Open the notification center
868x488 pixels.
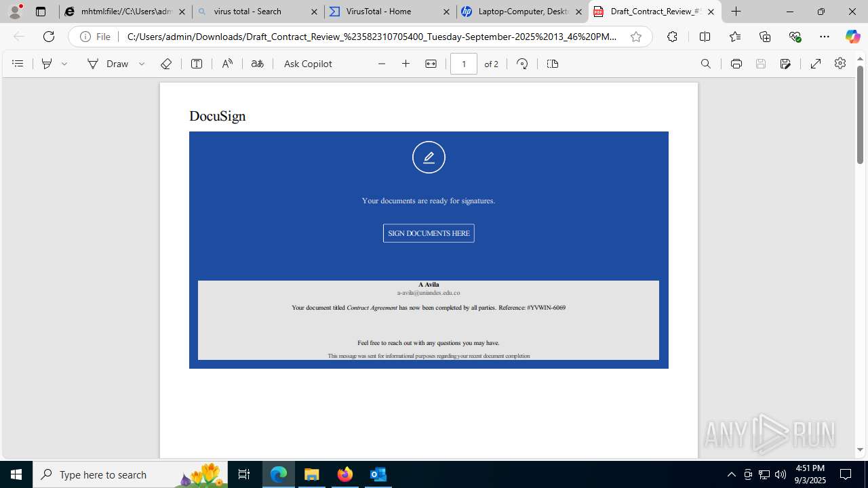pyautogui.click(x=846, y=474)
